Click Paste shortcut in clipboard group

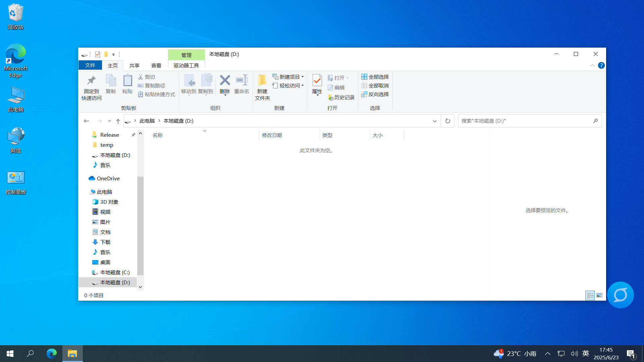tap(157, 95)
